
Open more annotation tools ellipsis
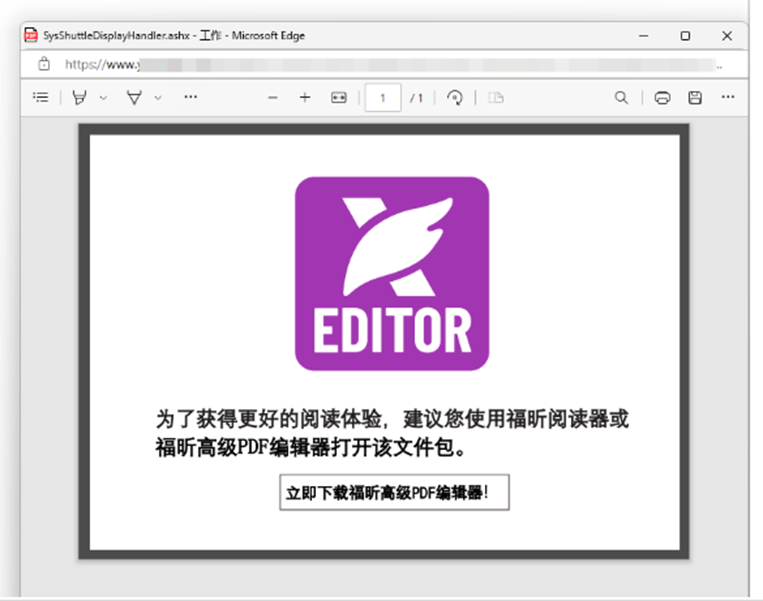click(191, 97)
